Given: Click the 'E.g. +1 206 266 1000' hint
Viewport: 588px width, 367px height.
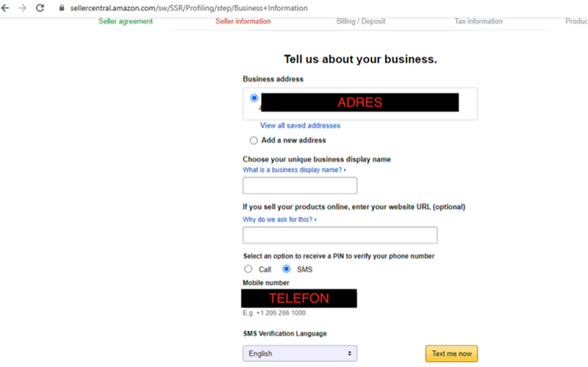Looking at the screenshot, I should tap(274, 313).
